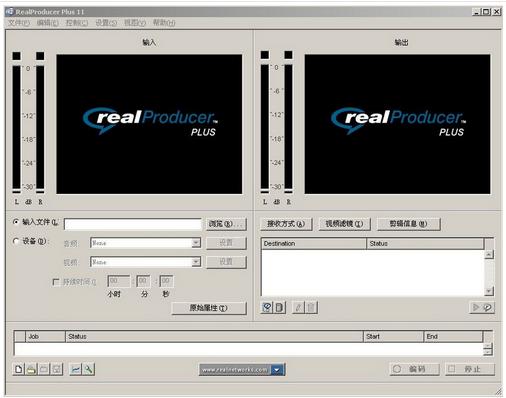Click the output preview video pane

pos(397,124)
